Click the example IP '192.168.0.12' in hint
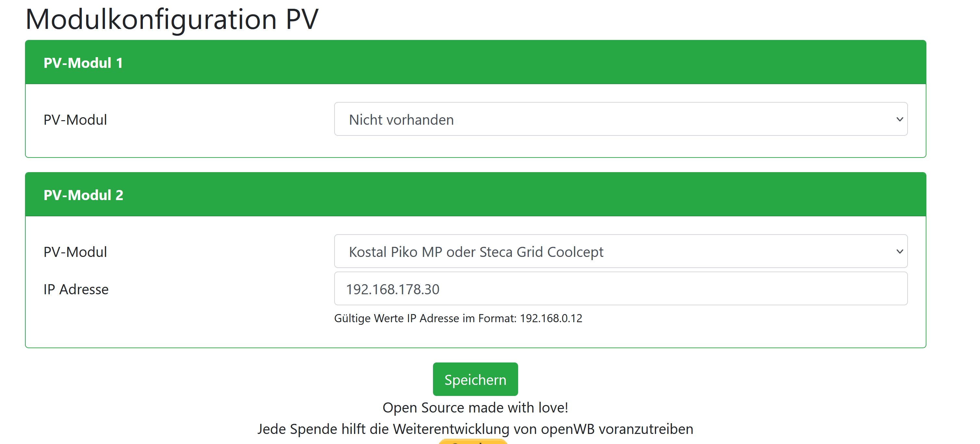Image resolution: width=980 pixels, height=444 pixels. [551, 318]
